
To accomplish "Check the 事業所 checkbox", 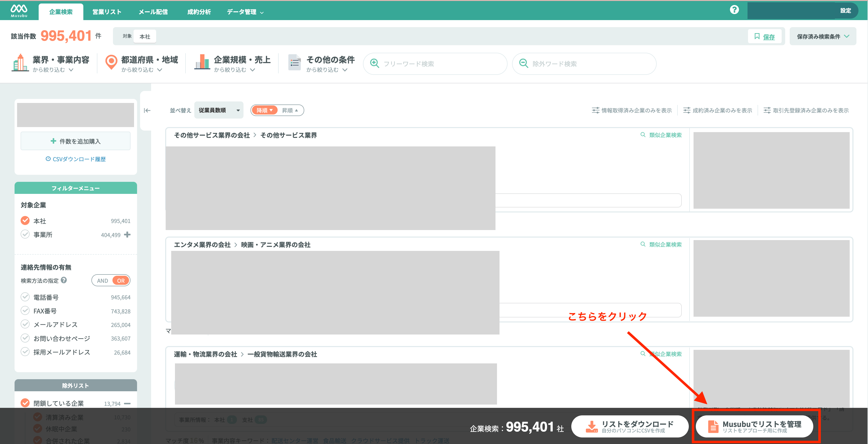I will coord(25,234).
